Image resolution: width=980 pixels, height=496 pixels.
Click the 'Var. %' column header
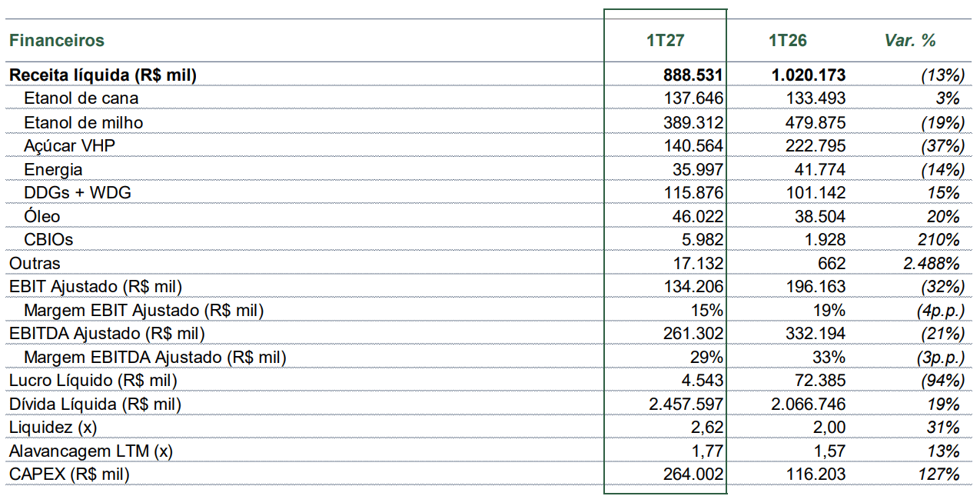click(911, 41)
